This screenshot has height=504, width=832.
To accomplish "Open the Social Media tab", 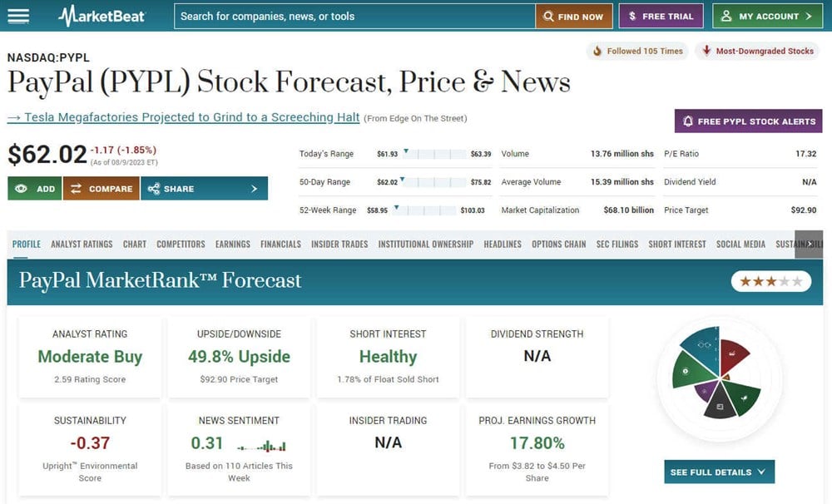I will tap(740, 244).
